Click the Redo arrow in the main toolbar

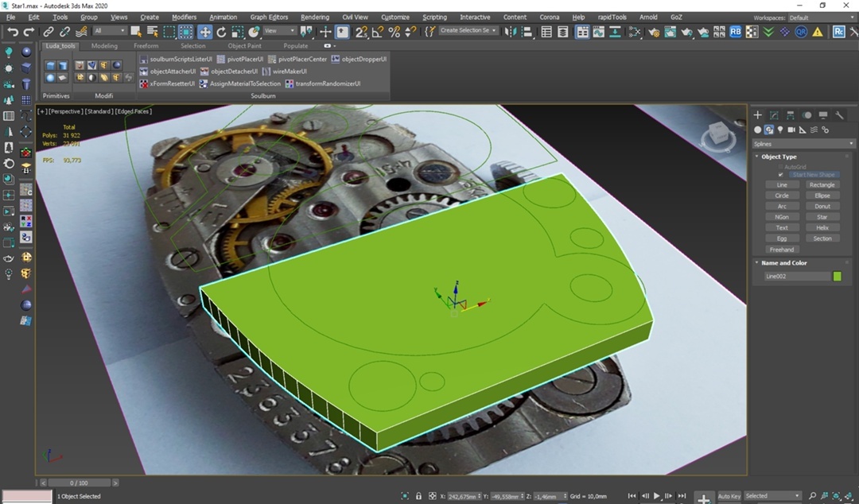click(29, 32)
